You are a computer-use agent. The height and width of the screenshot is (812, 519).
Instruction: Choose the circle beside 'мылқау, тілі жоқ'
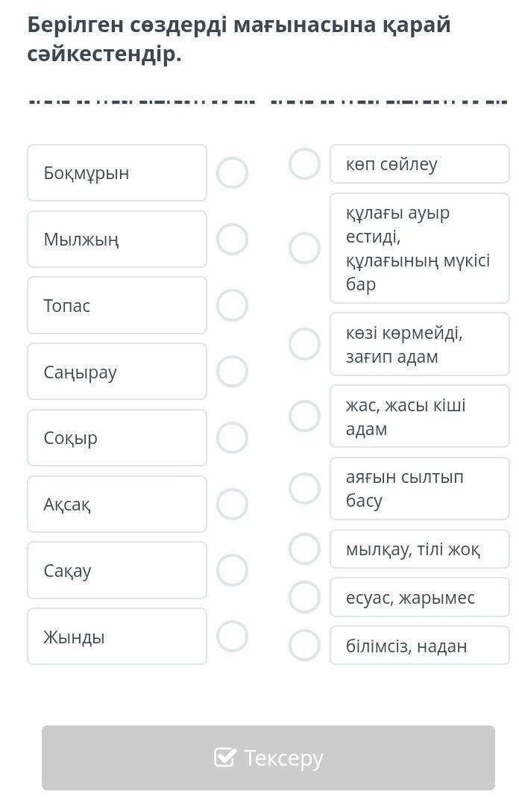pyautogui.click(x=304, y=549)
